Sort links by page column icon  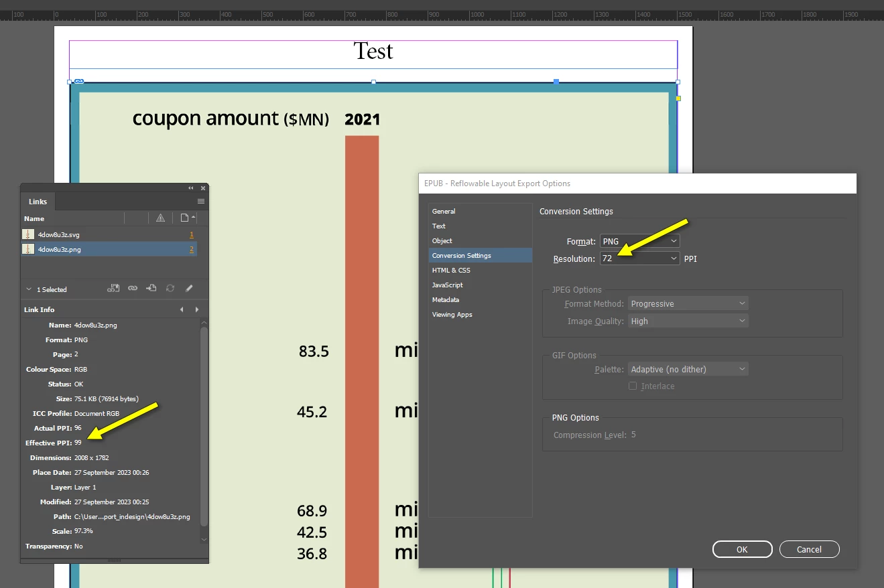click(185, 218)
